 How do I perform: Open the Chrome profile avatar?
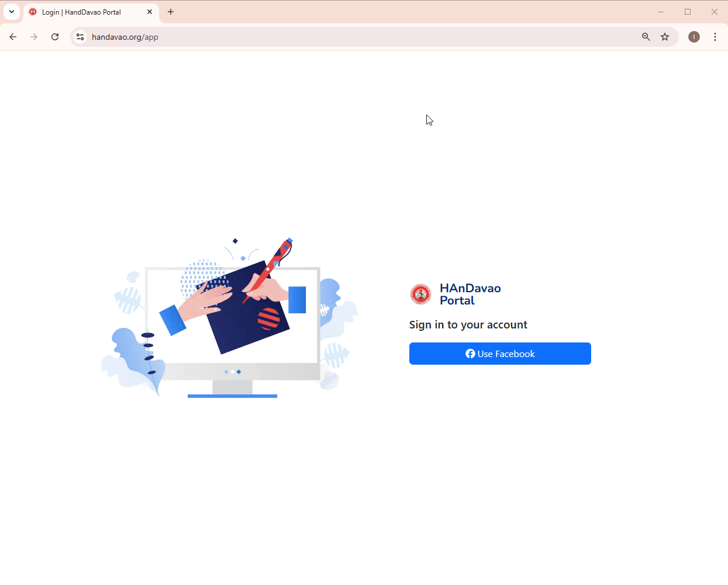pyautogui.click(x=694, y=37)
